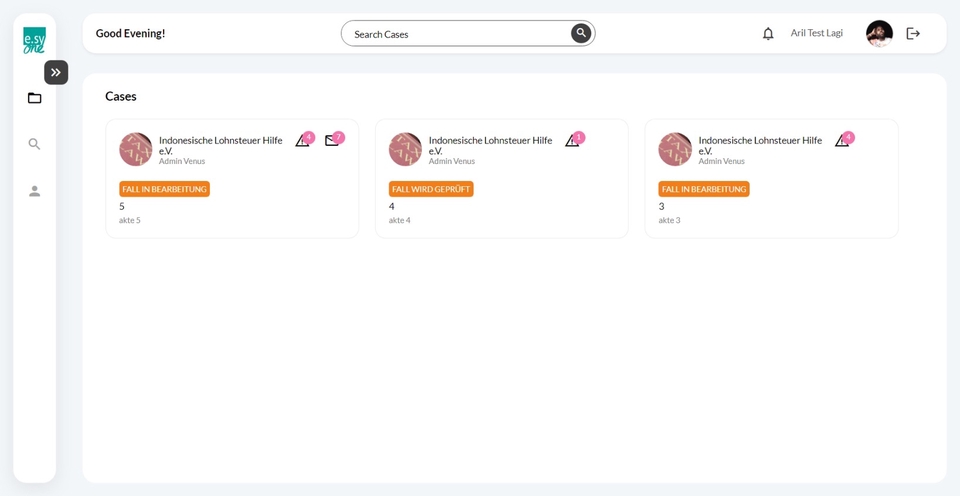Click FALL IN BEARBEITUNG badge on akte 3

coord(704,189)
